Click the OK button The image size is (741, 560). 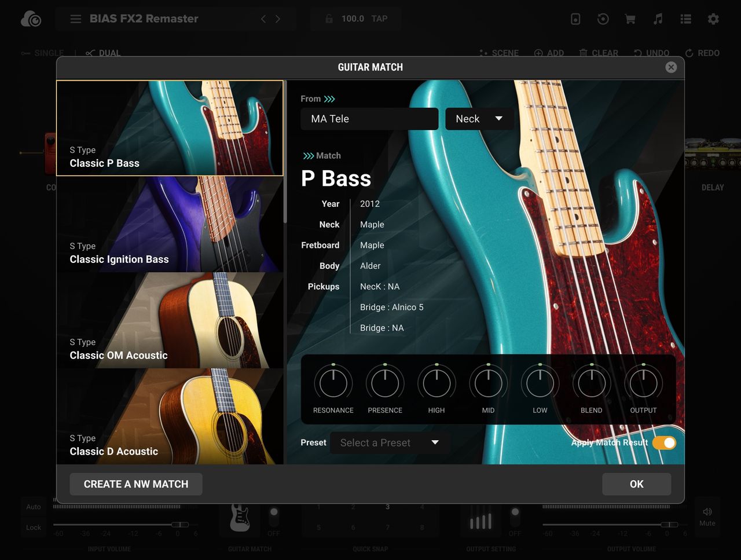coord(637,484)
